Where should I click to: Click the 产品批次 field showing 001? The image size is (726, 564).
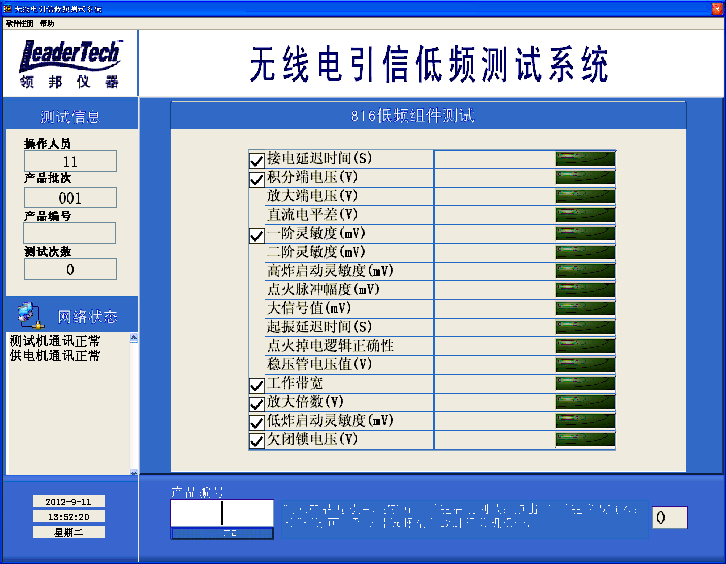point(70,198)
